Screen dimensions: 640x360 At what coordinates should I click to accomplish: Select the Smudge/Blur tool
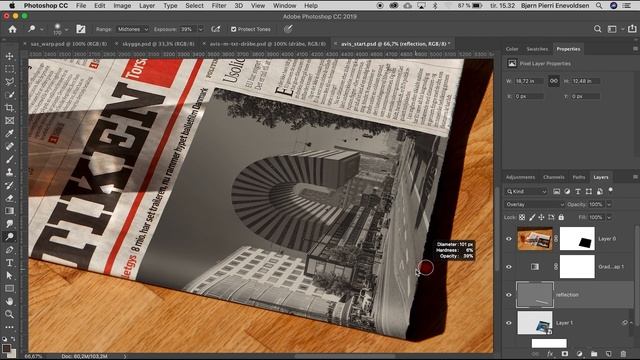(9, 224)
